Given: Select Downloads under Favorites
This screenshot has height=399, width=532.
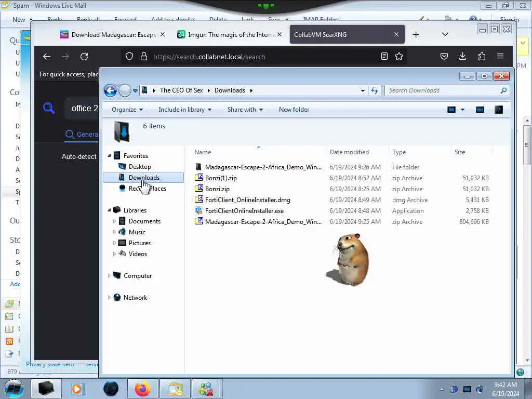Looking at the screenshot, I should [143, 178].
